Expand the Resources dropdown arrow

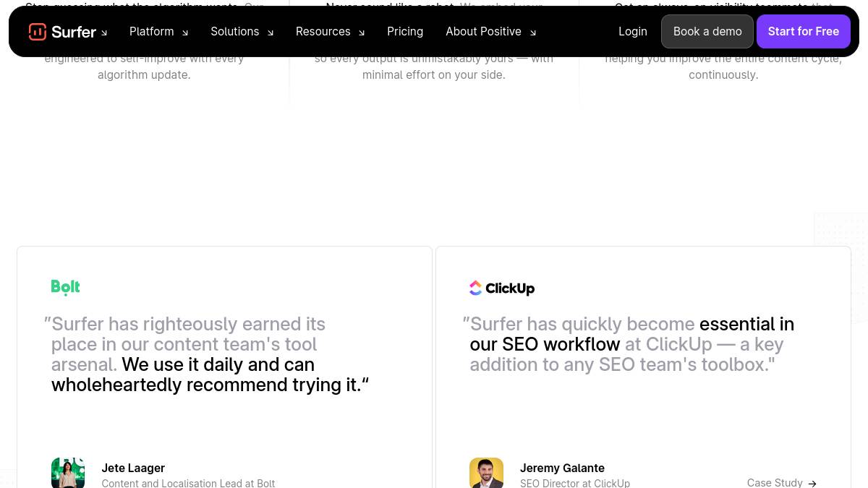[x=362, y=33]
